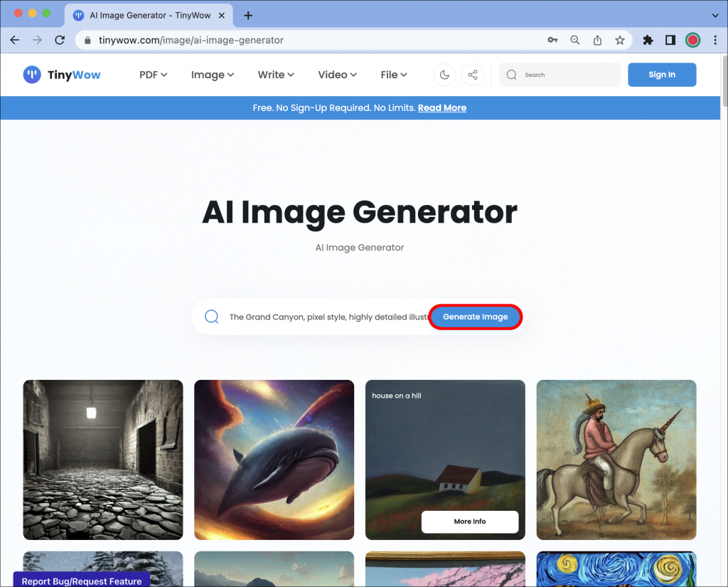This screenshot has width=728, height=587.
Task: Open the Image tools dropdown
Action: click(211, 75)
